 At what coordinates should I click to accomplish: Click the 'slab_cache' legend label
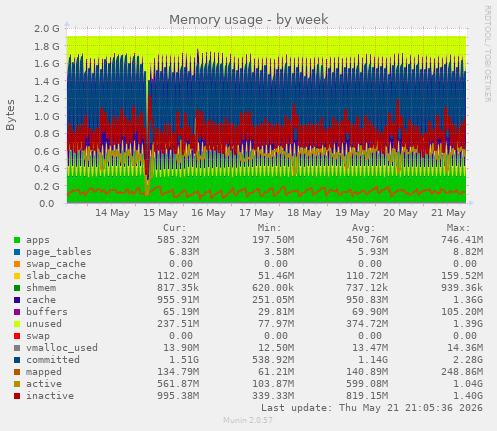click(x=56, y=276)
